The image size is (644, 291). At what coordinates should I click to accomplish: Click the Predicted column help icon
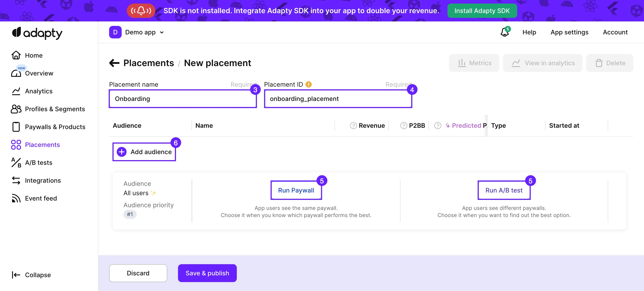pos(438,125)
